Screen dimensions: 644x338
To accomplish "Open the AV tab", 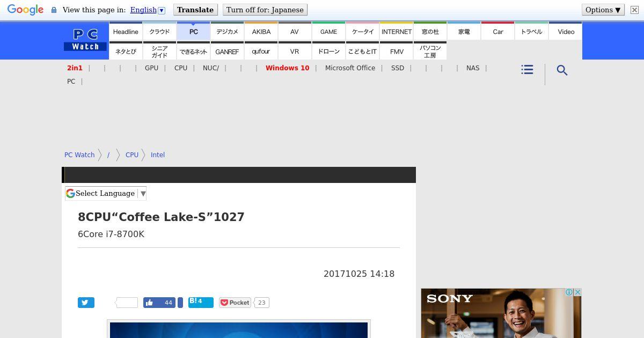I will 295,31.
